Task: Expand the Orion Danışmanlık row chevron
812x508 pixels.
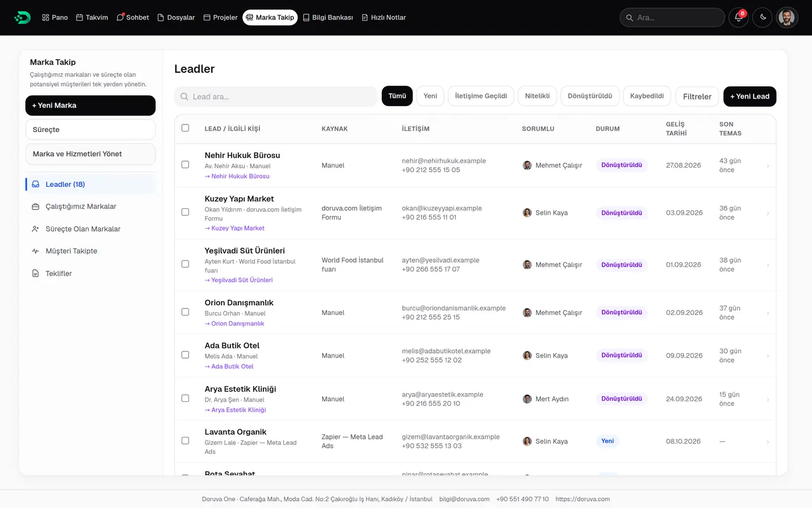Action: click(x=768, y=313)
